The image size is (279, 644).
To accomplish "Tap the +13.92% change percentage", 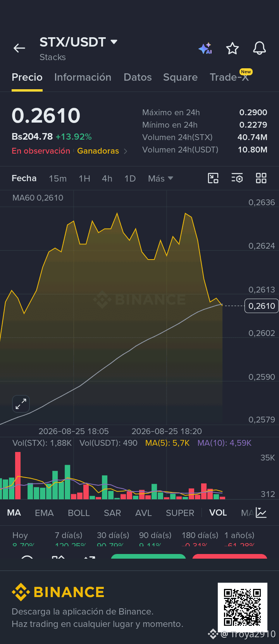I will [x=74, y=137].
